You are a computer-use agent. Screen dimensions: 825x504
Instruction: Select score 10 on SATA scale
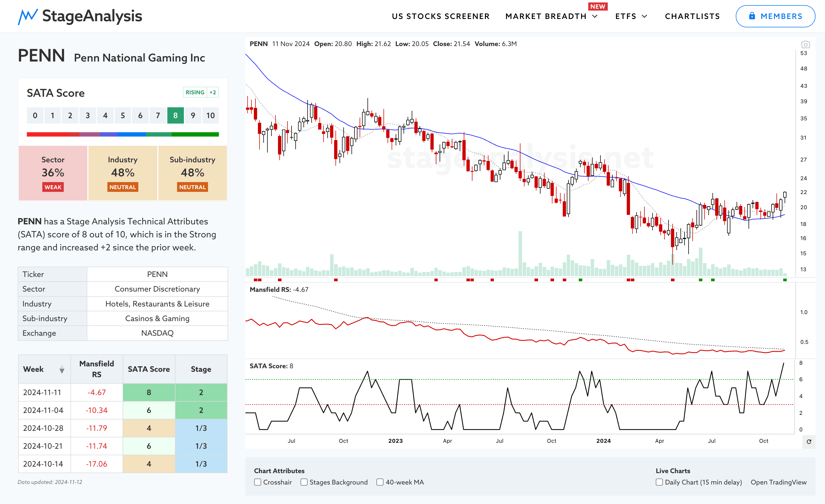210,115
